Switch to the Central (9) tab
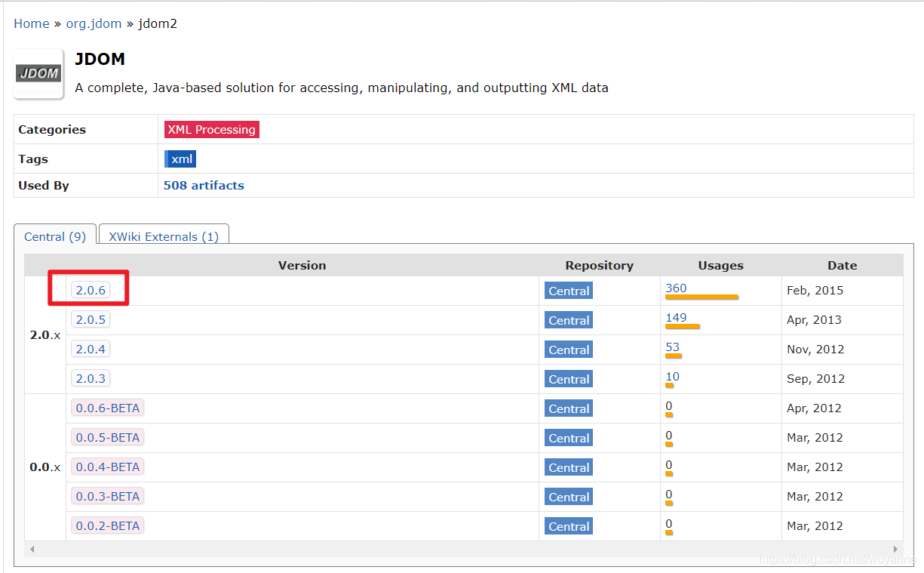The height and width of the screenshot is (573, 924). pos(55,236)
